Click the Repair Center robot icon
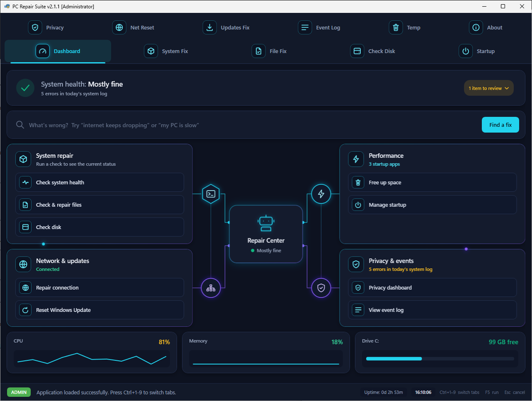Image resolution: width=532 pixels, height=401 pixels. (x=266, y=223)
